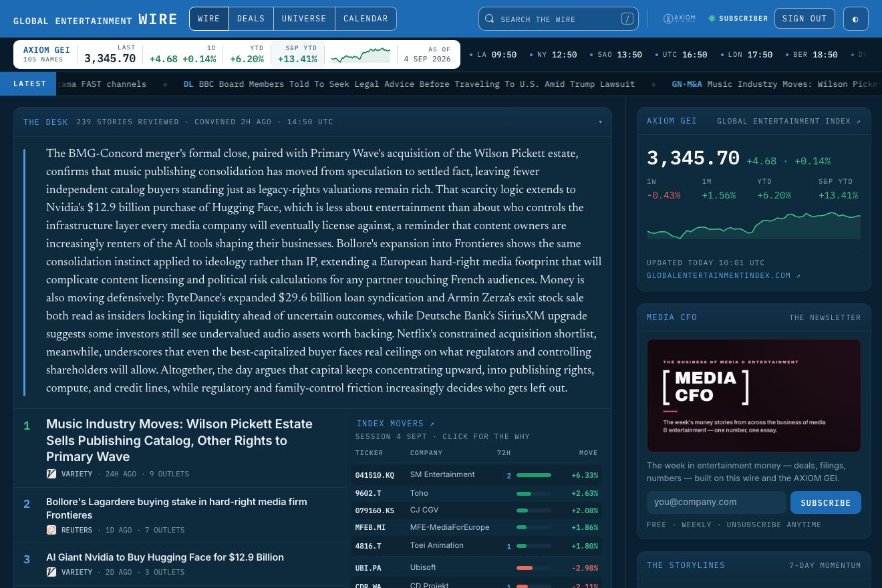Open the Nvidia Hugging Face story headline
This screenshot has height=588, width=882.
[x=165, y=557]
